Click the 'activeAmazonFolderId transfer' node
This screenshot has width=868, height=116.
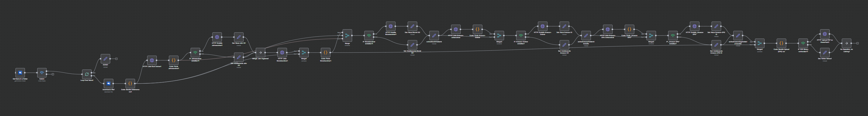point(586,35)
